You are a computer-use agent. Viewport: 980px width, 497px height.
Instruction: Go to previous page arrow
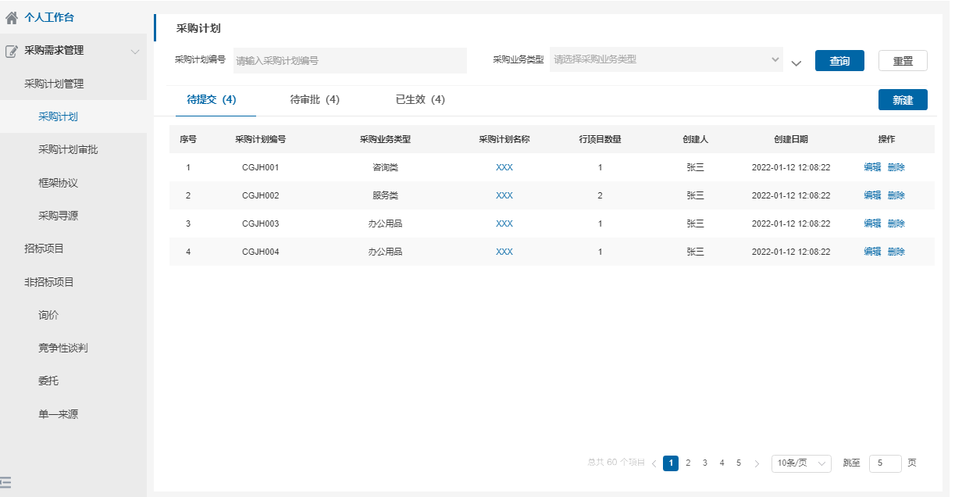pos(654,463)
